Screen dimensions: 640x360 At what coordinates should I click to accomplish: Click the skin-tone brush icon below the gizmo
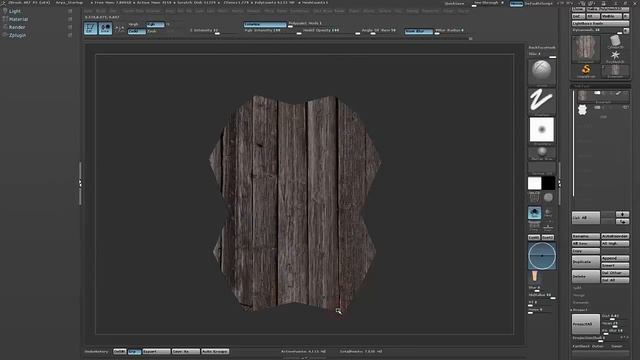point(535,277)
